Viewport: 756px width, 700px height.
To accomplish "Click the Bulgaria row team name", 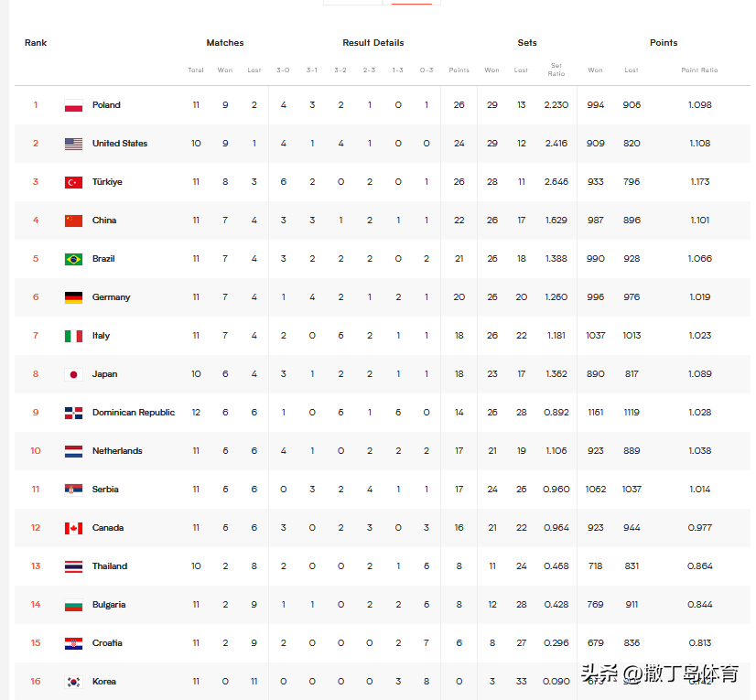I will click(x=109, y=605).
